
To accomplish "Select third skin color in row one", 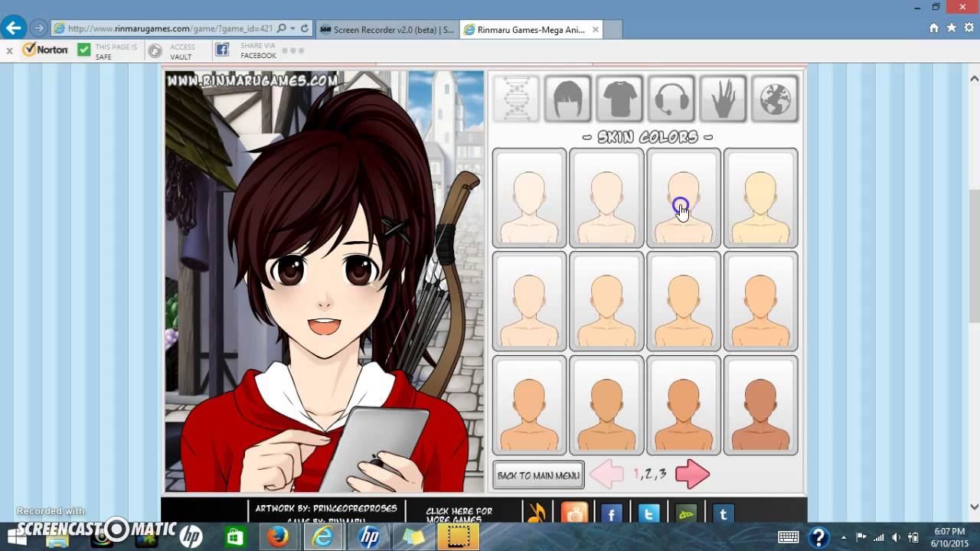I will coord(684,198).
